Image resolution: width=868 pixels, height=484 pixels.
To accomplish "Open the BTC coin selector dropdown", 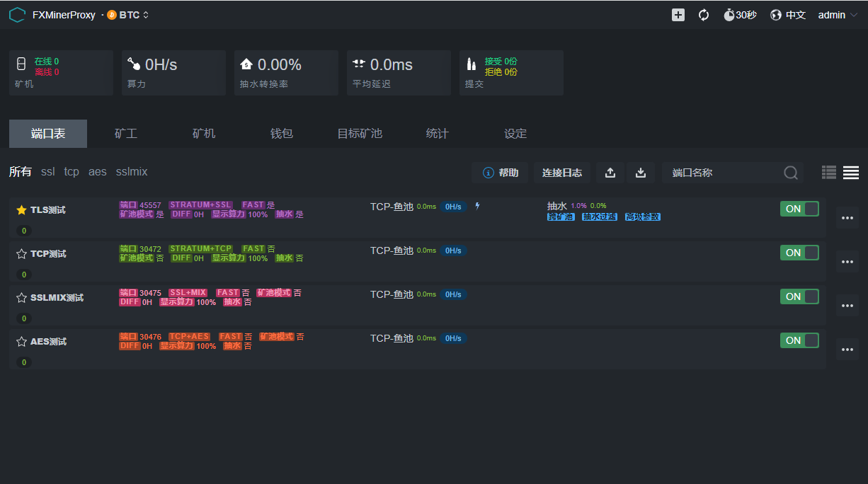I will [128, 15].
